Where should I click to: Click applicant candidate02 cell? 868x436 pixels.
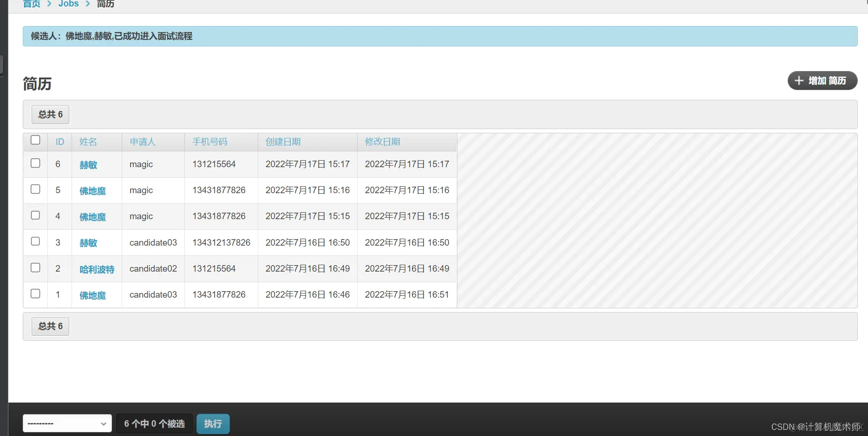point(153,268)
